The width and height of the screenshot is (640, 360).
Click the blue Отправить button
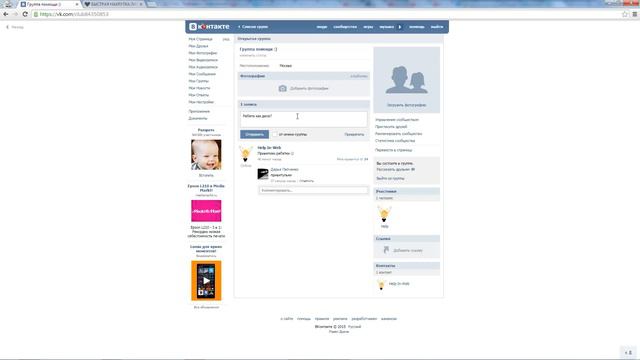[254, 134]
